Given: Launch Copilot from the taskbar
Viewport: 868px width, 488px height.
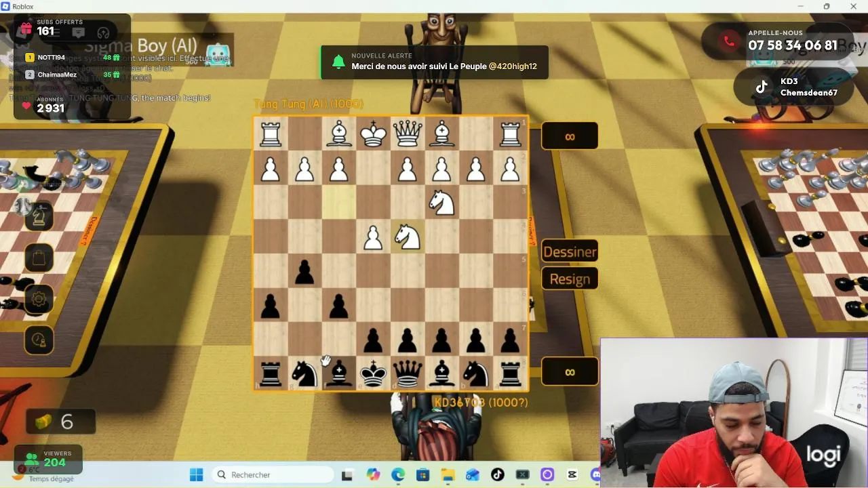Looking at the screenshot, I should pos(373,474).
